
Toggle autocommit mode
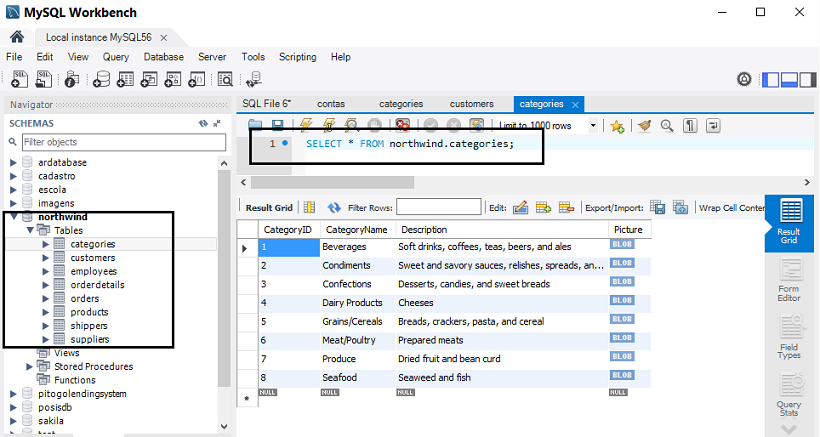click(x=476, y=125)
